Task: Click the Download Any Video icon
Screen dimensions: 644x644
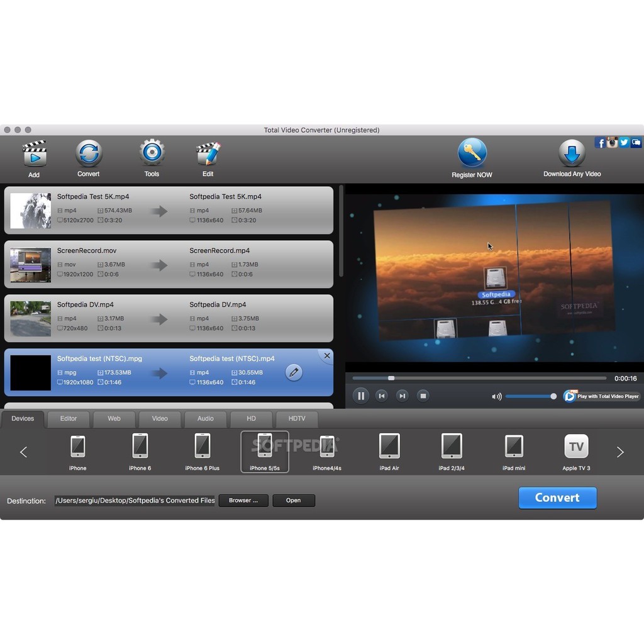Action: (x=572, y=153)
